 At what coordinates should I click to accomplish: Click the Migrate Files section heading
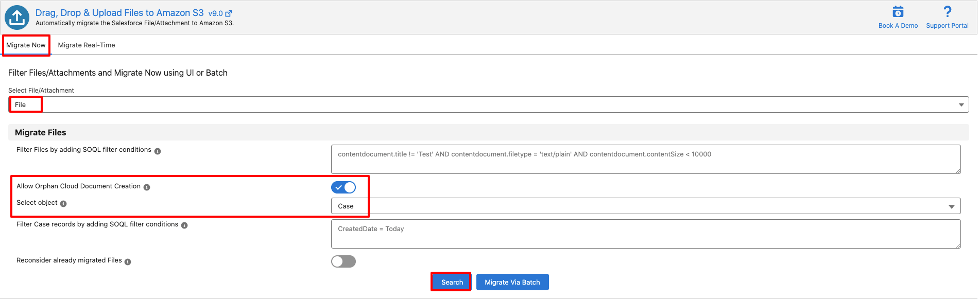click(41, 132)
